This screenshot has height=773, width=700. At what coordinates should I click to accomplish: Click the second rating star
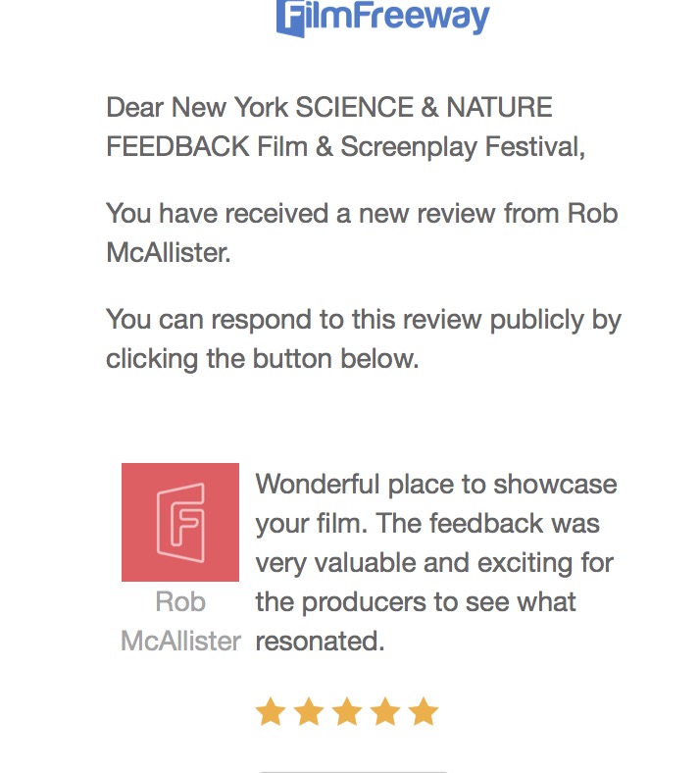(308, 712)
